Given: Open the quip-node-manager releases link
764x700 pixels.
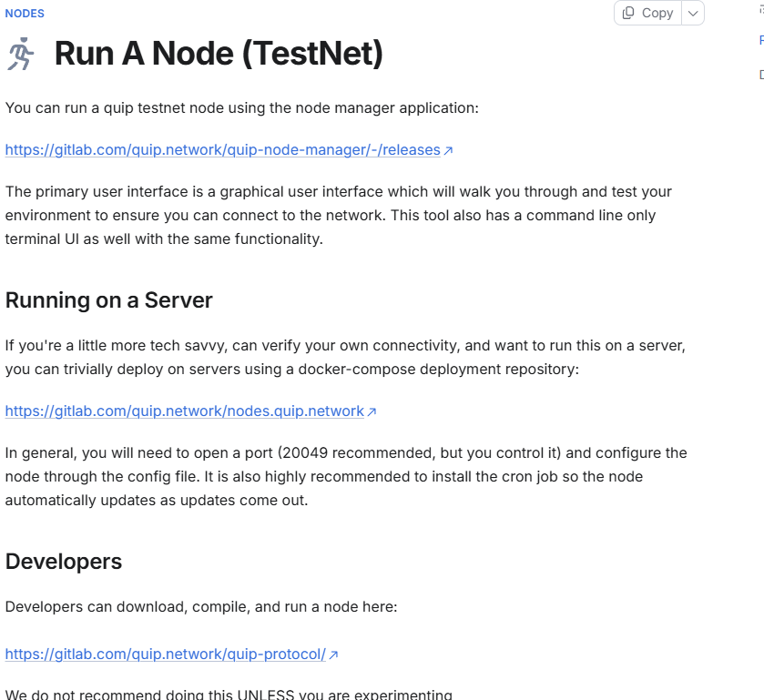Looking at the screenshot, I should (x=223, y=149).
